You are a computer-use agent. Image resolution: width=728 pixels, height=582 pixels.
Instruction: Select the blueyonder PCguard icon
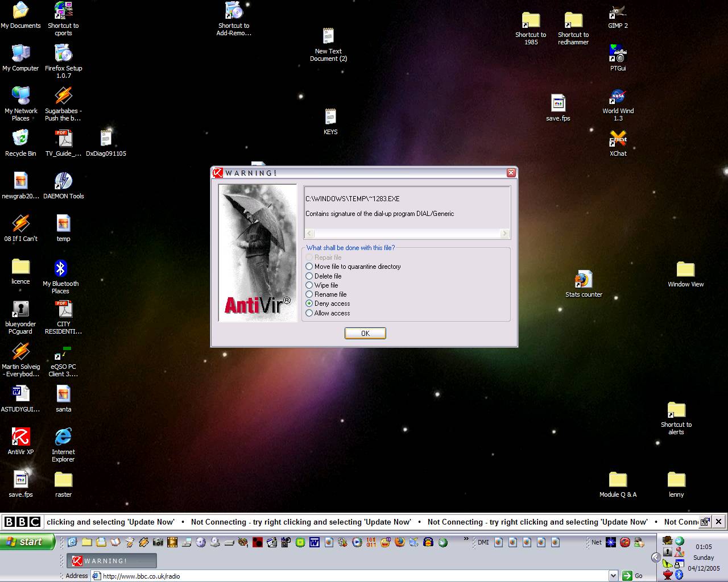(x=20, y=317)
